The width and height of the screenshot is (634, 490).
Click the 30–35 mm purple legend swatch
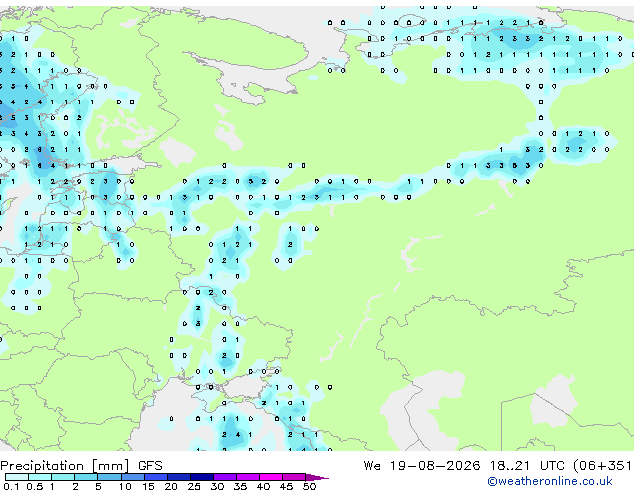point(225,477)
